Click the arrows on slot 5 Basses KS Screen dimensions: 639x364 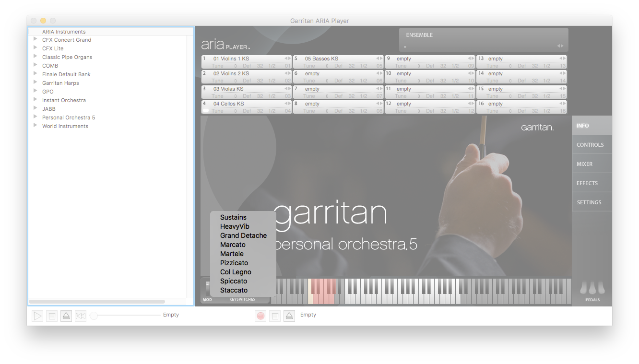(x=379, y=59)
